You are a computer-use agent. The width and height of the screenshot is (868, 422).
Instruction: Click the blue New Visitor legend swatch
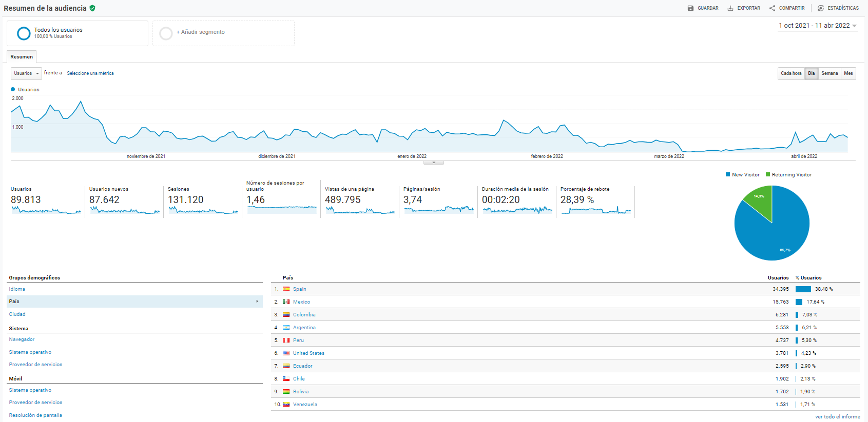728,175
